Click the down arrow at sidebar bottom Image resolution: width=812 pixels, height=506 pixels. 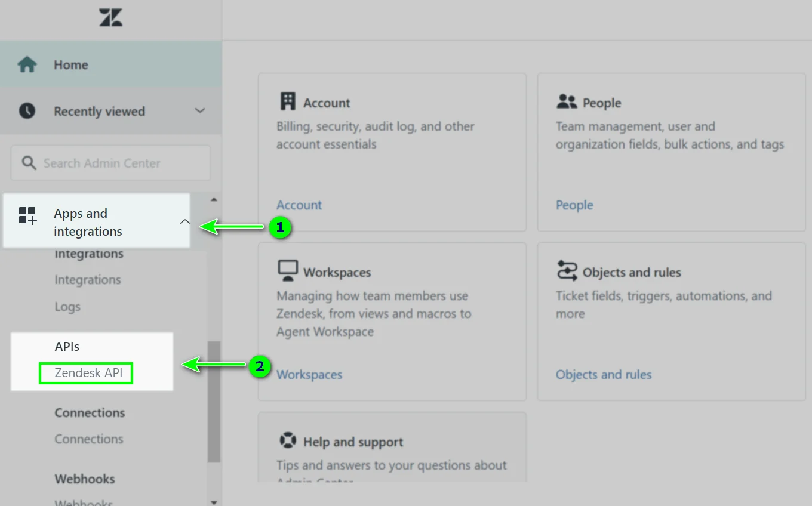click(x=214, y=502)
